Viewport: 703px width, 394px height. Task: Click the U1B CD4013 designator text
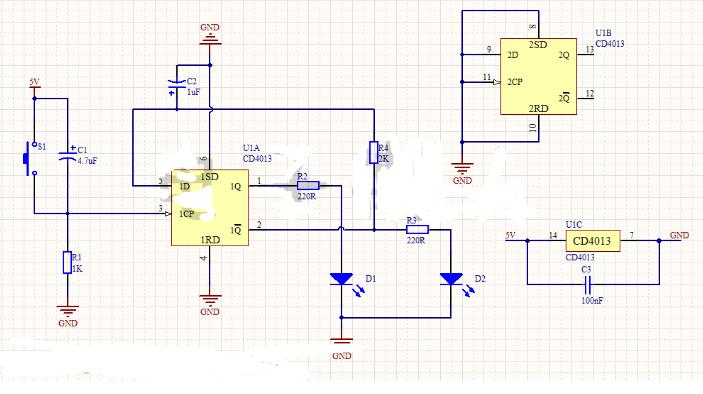[609, 39]
